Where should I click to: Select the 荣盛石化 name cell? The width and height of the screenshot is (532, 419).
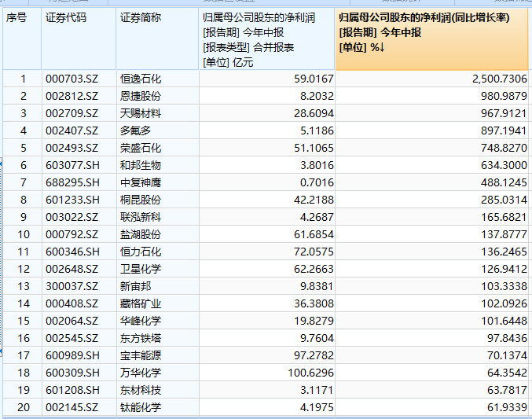coord(157,148)
